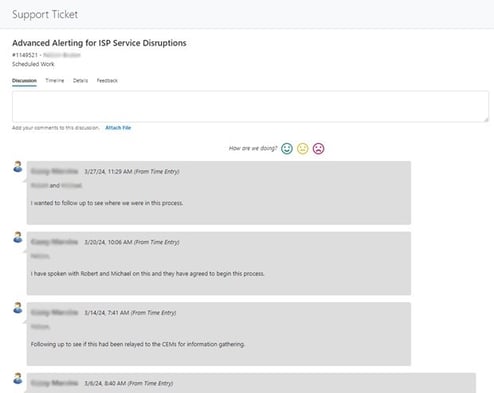Click comment text about relaying to the CEMs
494x393 pixels.
[x=138, y=344]
